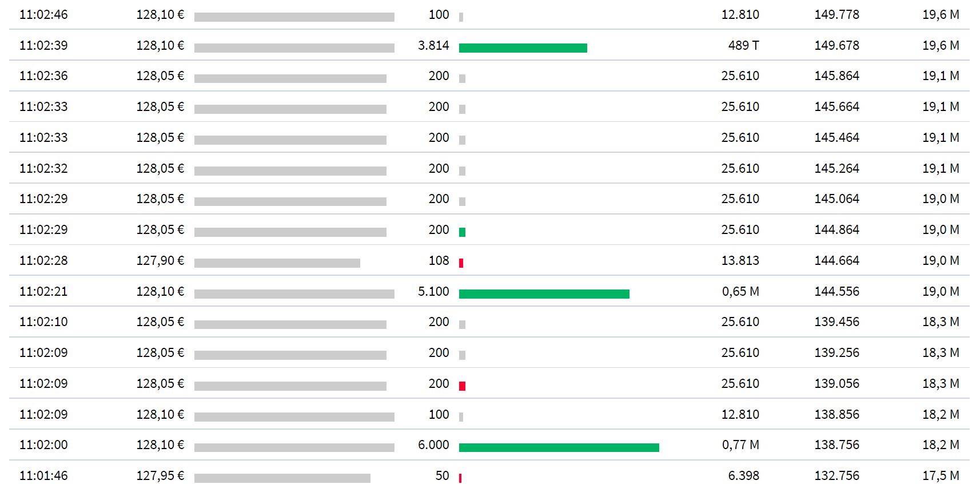Select the 127,90 € price cell
Screen dimensions: 980x484
[x=160, y=260]
